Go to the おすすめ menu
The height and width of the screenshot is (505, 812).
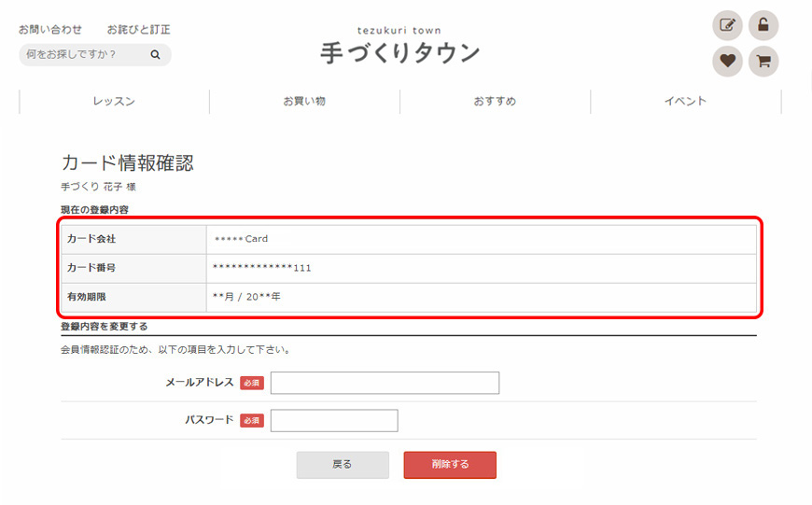point(495,101)
